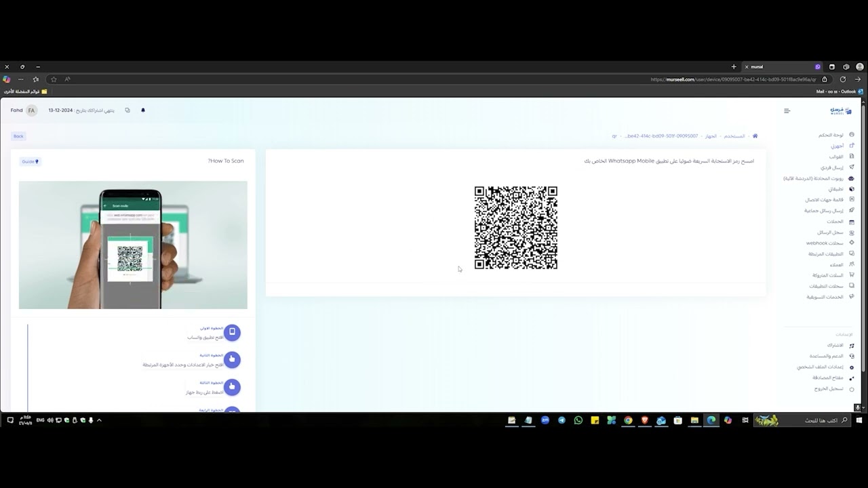Image resolution: width=868 pixels, height=488 pixels.
Task: Open السلات المتروكة cart icon in sidebar
Action: tap(852, 275)
